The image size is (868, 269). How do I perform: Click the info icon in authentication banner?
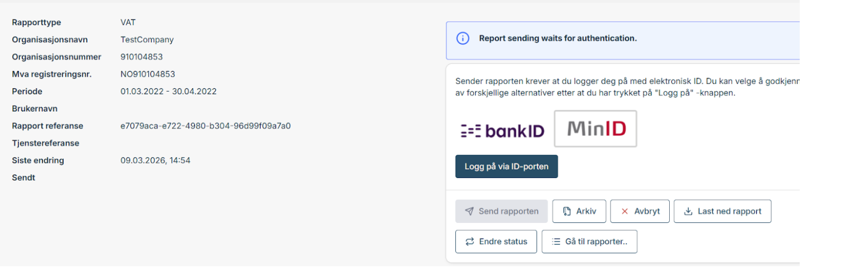(x=461, y=39)
